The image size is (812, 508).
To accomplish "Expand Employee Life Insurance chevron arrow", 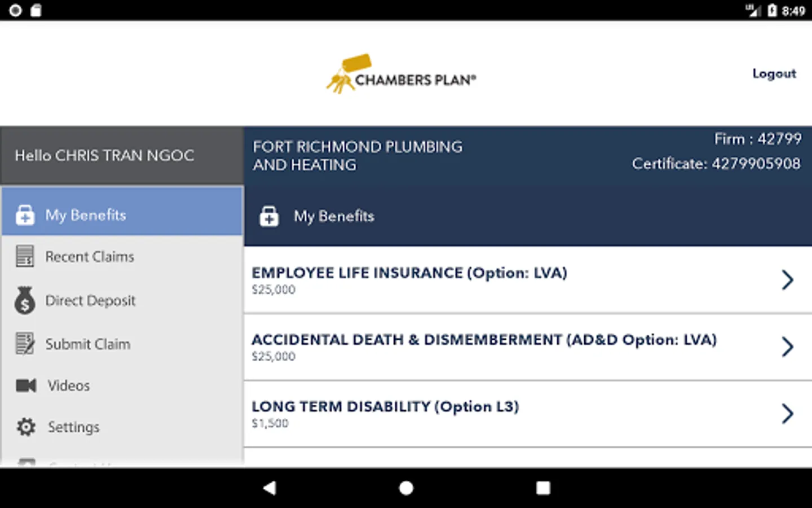I will tap(788, 280).
